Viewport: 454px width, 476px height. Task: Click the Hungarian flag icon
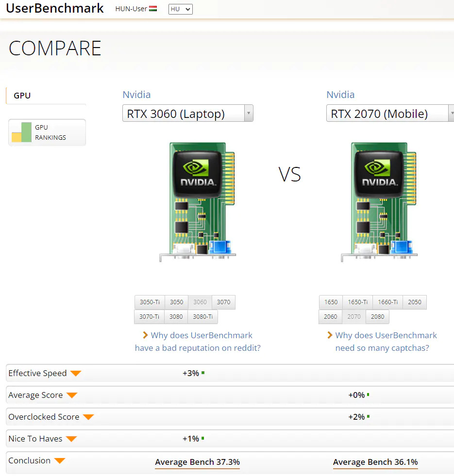pyautogui.click(x=153, y=9)
